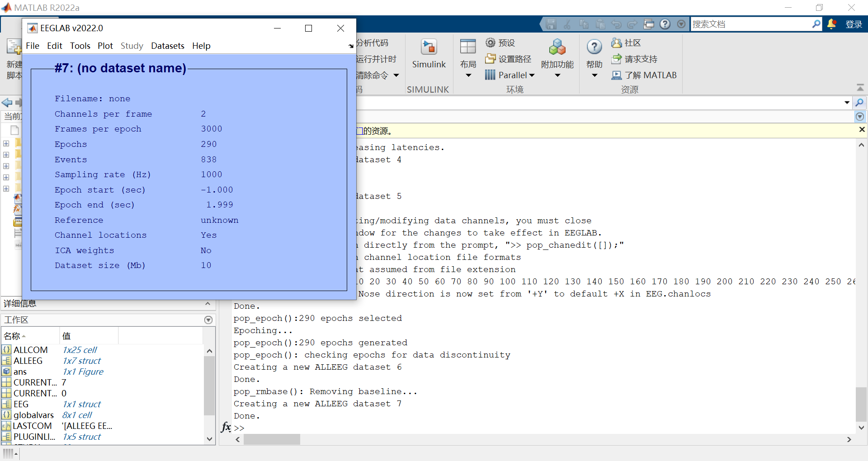Click the fx function browser icon
The width and height of the screenshot is (868, 461).
(x=226, y=427)
